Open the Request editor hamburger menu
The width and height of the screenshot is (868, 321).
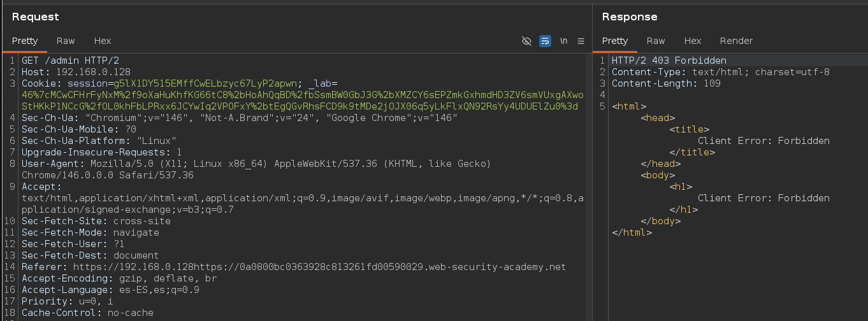pyautogui.click(x=581, y=41)
